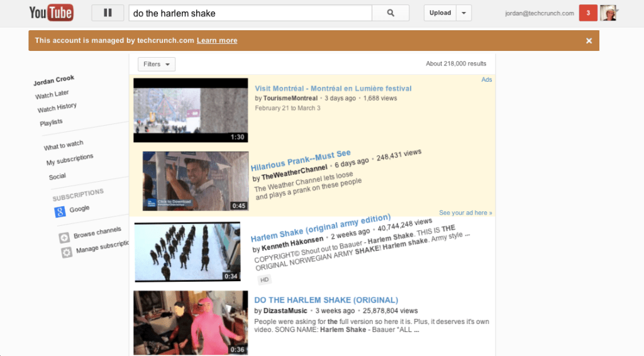
Task: Click jordan@techcrunch.com account email
Action: click(539, 13)
